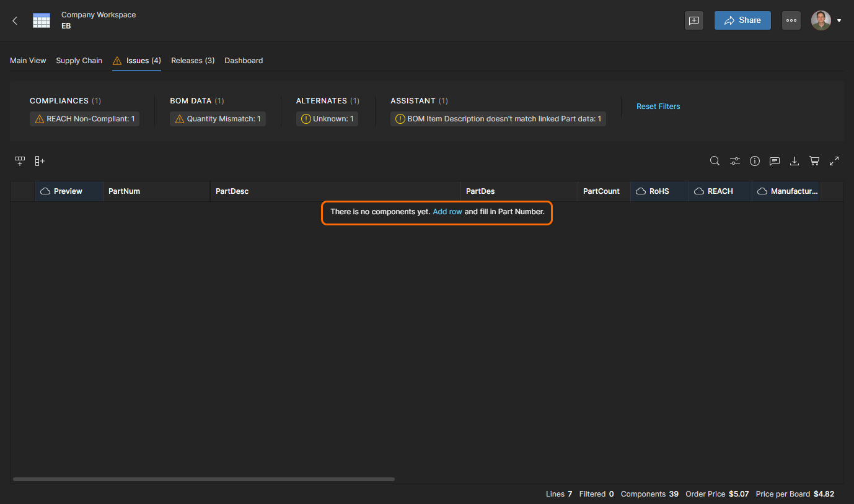The height and width of the screenshot is (504, 854).
Task: Click the download icon
Action: click(794, 161)
